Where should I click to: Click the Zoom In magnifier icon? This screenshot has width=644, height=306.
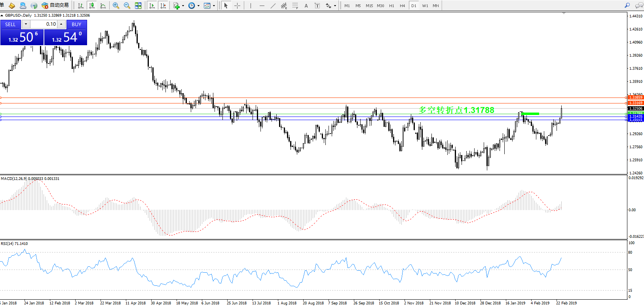[116, 6]
